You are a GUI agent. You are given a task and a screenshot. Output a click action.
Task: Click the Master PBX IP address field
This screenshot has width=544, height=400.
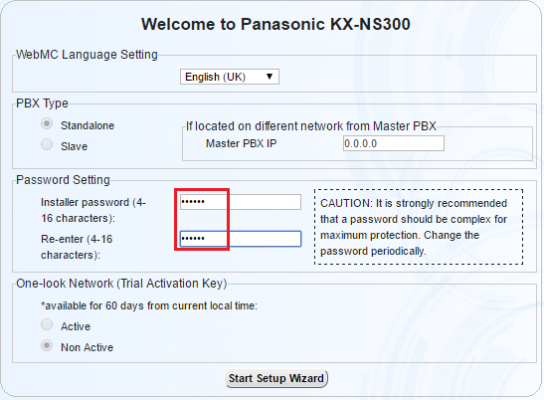point(393,143)
